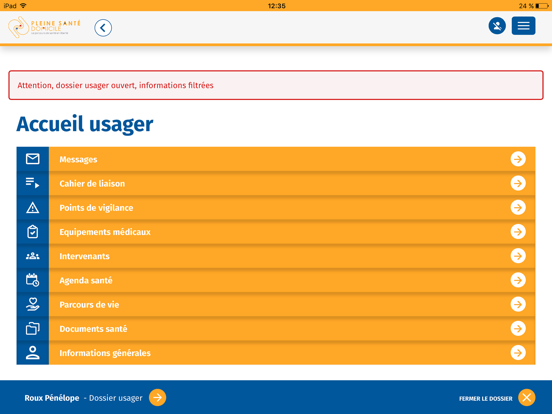This screenshot has width=552, height=414.
Task: Click the arrow in the Agenda santé row
Action: tap(518, 280)
